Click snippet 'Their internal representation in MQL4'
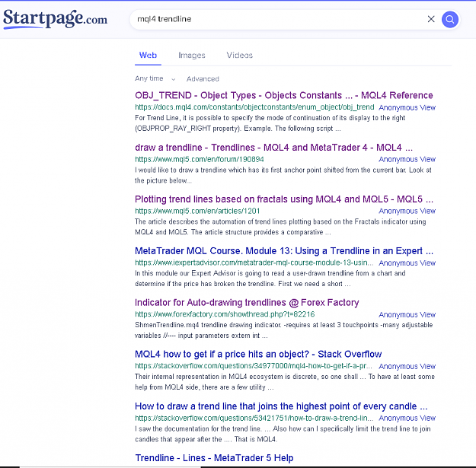This screenshot has width=476, height=468. click(285, 381)
